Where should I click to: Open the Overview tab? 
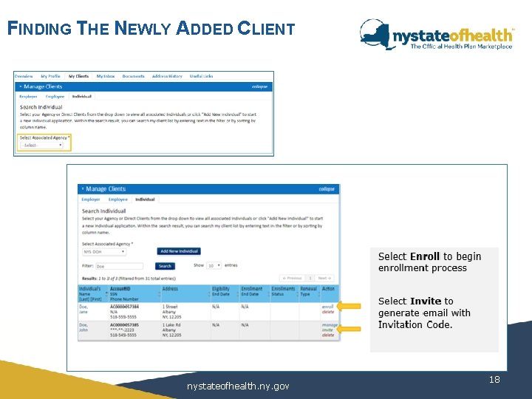pyautogui.click(x=24, y=76)
